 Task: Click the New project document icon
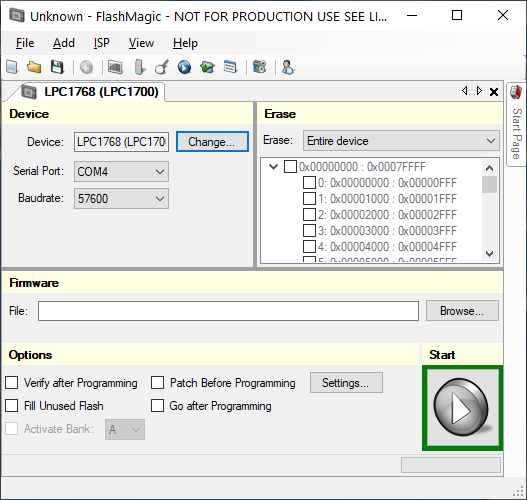tap(12, 67)
